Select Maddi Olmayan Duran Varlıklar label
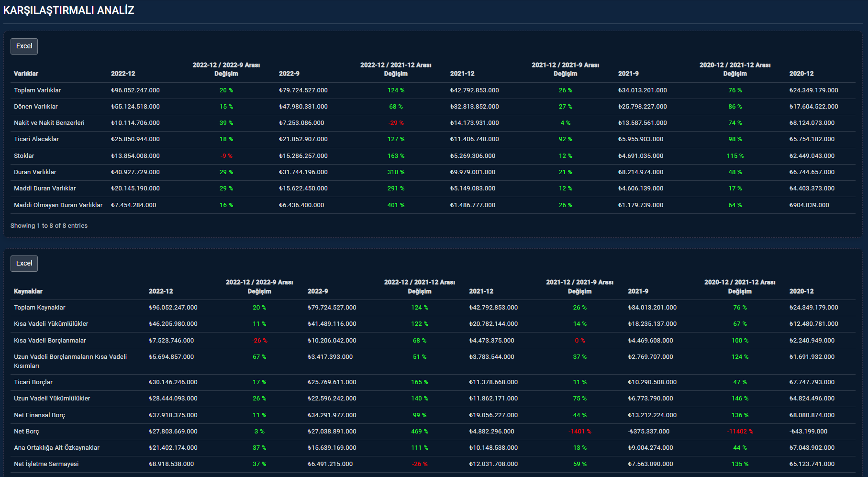868x477 pixels. [58, 205]
